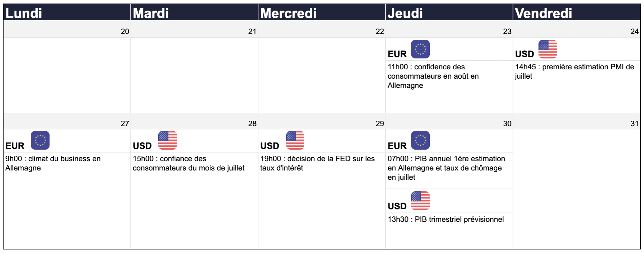Click the EUR label on Monday 27
Screen dimensions: 644x253
(x=15, y=146)
